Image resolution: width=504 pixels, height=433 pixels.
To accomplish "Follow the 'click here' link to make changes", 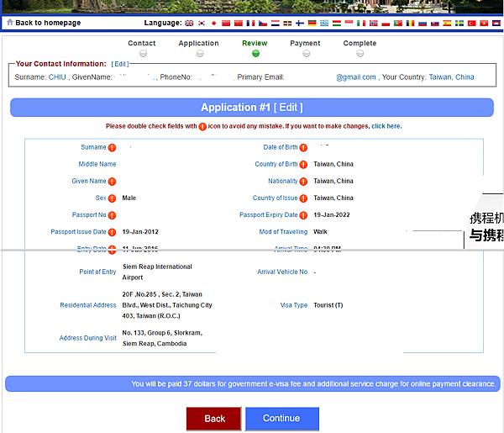I will (x=386, y=126).
